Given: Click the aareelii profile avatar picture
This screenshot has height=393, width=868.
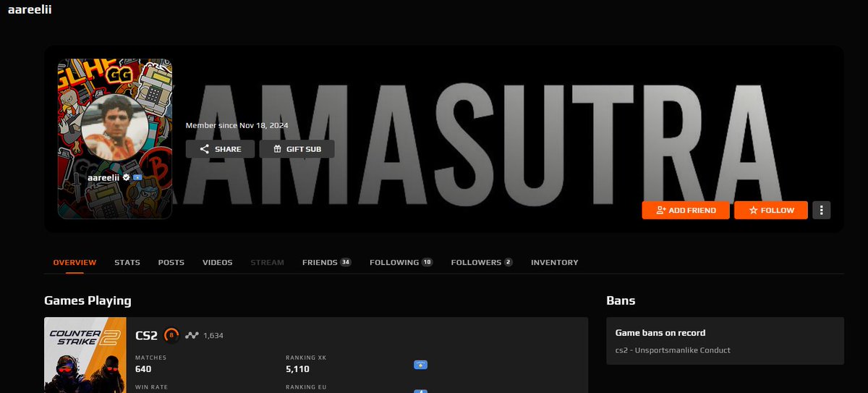Looking at the screenshot, I should 114,127.
